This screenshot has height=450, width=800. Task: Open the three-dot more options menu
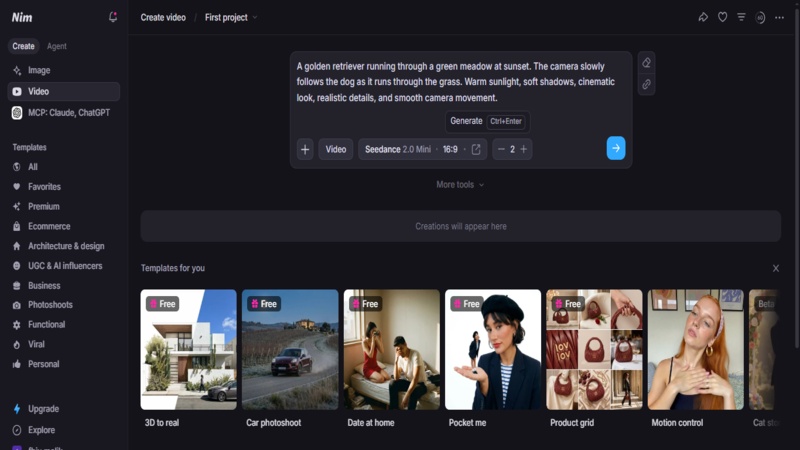780,17
